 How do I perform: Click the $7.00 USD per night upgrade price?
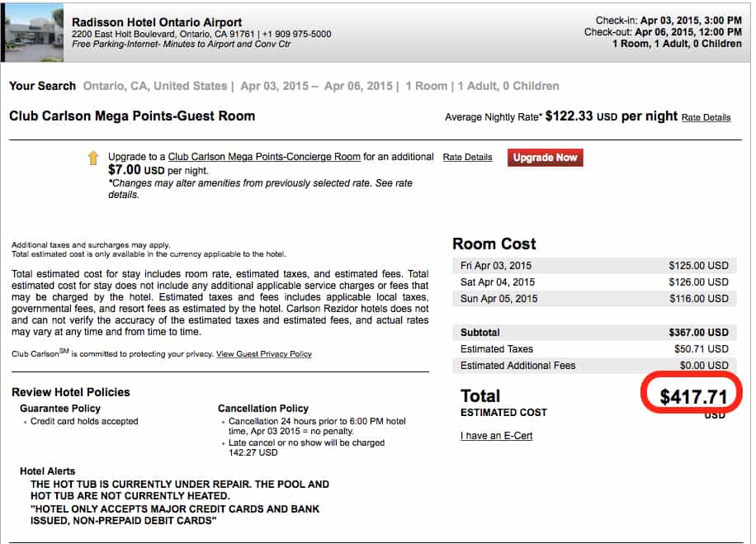point(158,170)
